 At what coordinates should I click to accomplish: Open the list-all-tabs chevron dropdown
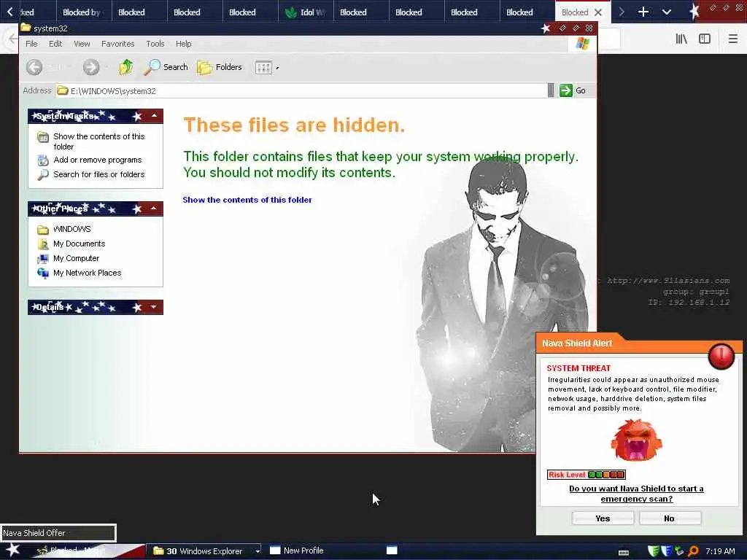click(x=667, y=12)
